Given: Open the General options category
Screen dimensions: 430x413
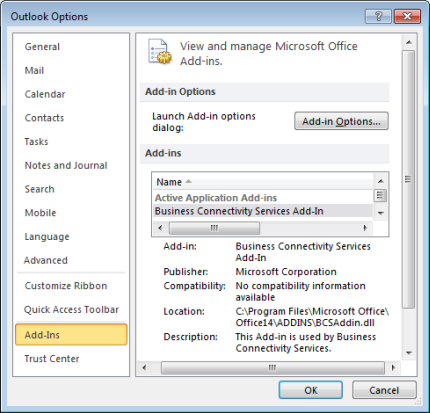Looking at the screenshot, I should [x=42, y=47].
